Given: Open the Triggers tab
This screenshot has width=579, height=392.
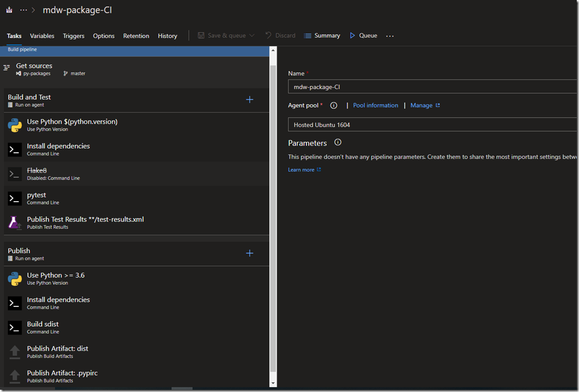Looking at the screenshot, I should click(73, 36).
